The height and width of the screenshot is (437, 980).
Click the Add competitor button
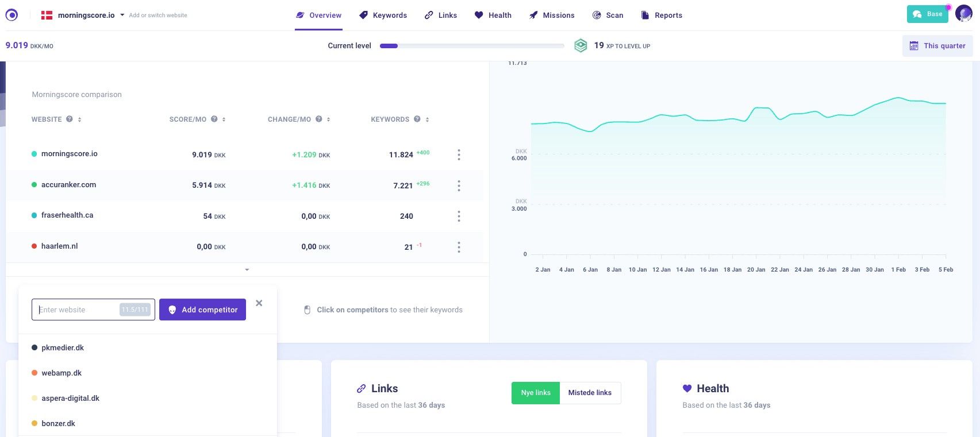tap(202, 310)
